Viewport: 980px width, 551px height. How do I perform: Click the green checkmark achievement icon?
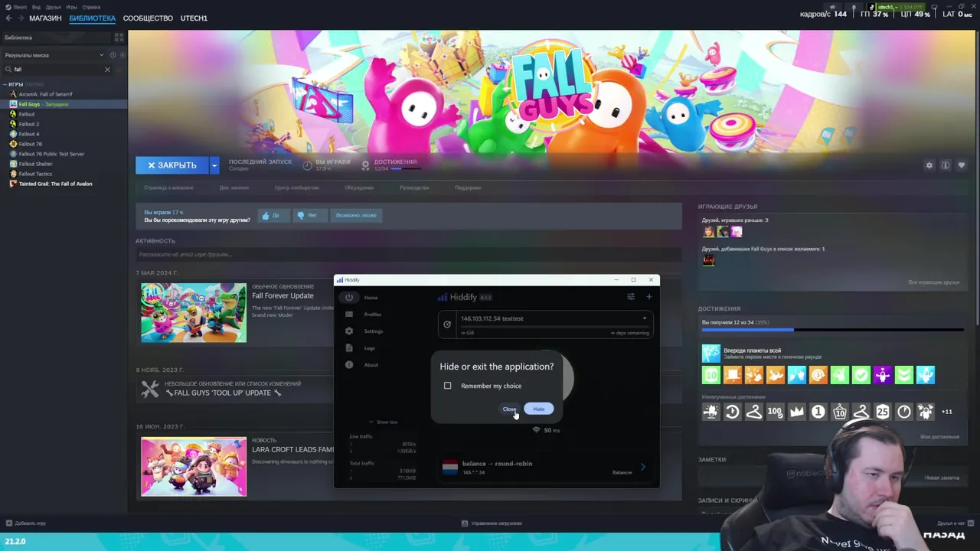coord(861,375)
